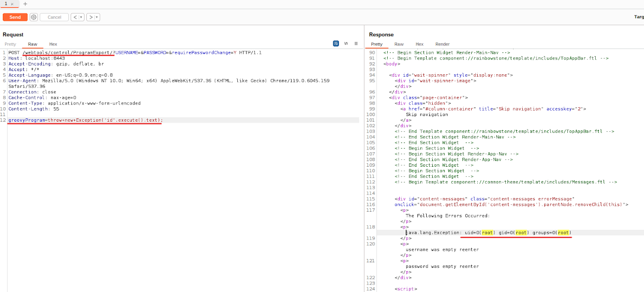Click the <script> tag on line 124

pyautogui.click(x=406, y=289)
